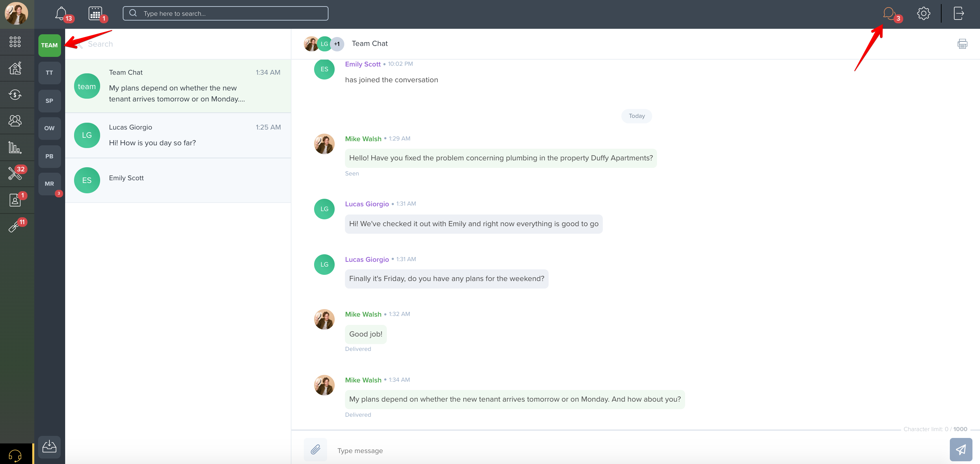Click the 1:34 AM timestamp on Team Chat row
The width and height of the screenshot is (980, 464).
[268, 72]
